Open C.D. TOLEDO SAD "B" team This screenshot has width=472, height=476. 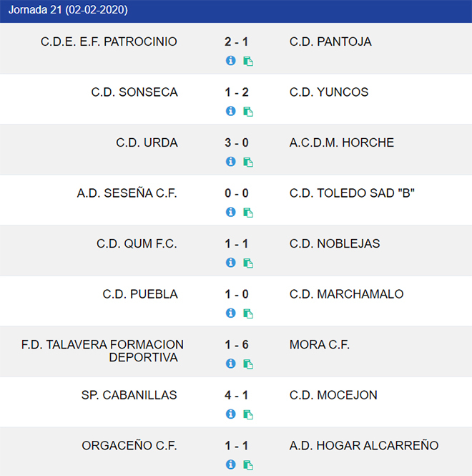pos(352,193)
